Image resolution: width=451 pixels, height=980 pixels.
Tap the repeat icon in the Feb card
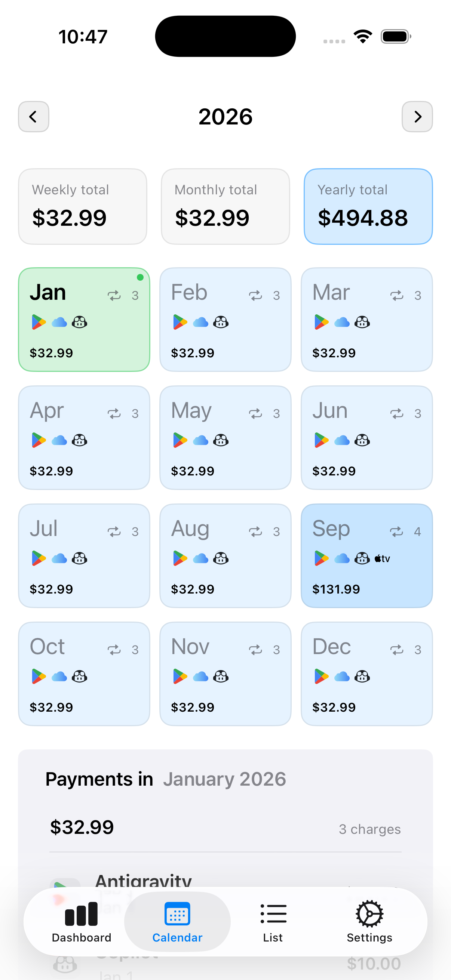pos(255,295)
